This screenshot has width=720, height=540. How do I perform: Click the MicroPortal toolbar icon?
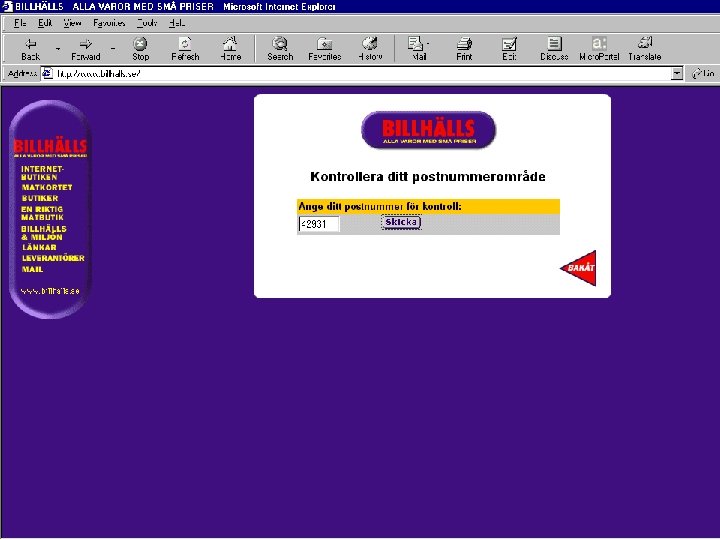coord(599,49)
